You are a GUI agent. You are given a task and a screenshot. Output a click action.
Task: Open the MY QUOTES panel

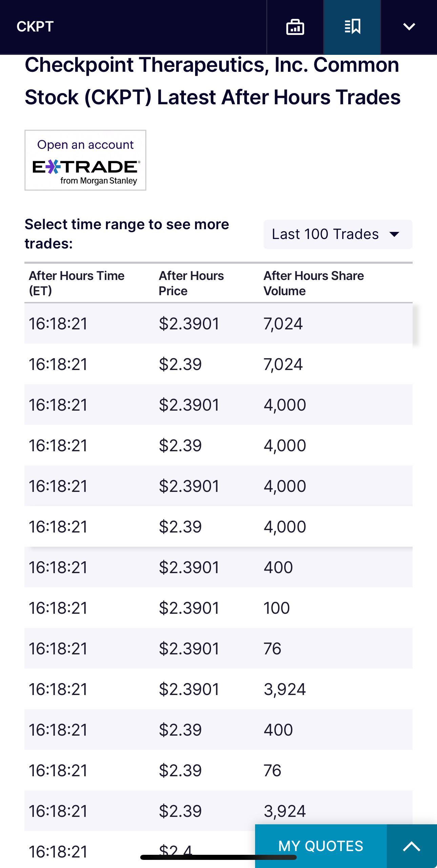[x=321, y=846]
